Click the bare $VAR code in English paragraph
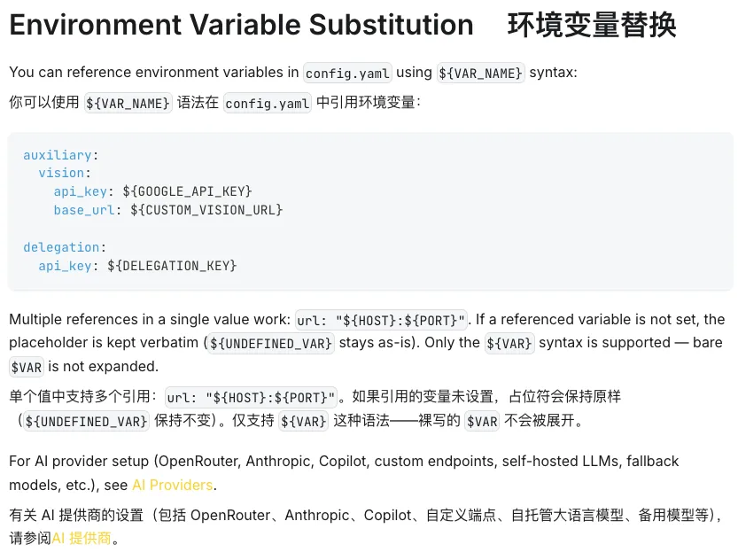The height and width of the screenshot is (560, 738). pyautogui.click(x=27, y=366)
